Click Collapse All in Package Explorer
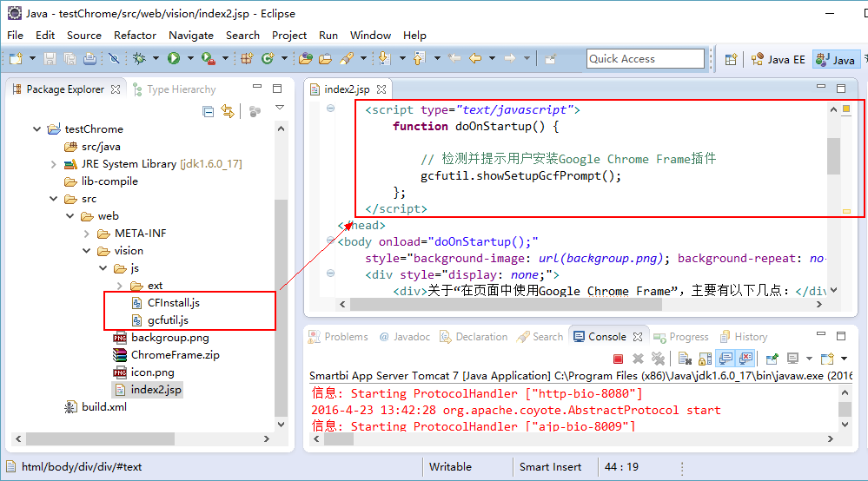 [209, 112]
